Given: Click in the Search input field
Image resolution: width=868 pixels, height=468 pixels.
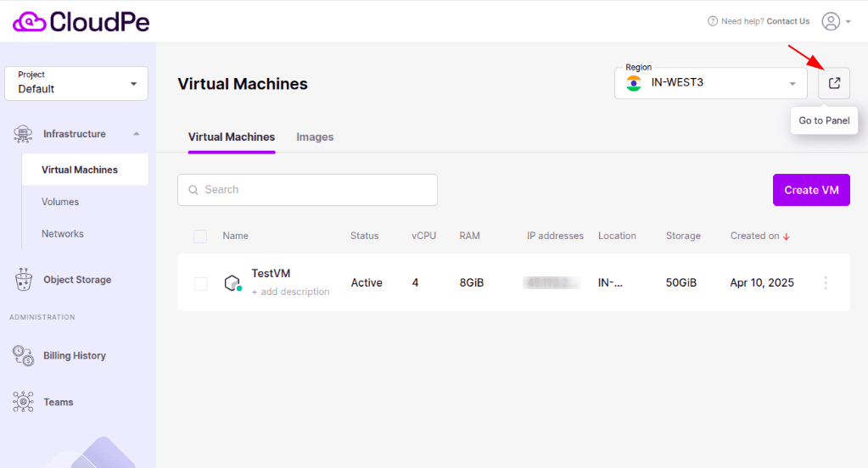Looking at the screenshot, I should (307, 190).
